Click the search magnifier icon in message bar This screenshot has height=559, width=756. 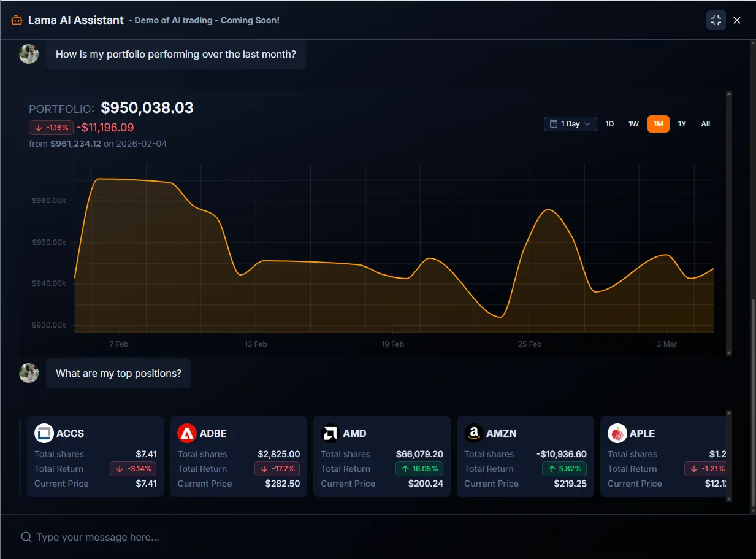pos(26,537)
